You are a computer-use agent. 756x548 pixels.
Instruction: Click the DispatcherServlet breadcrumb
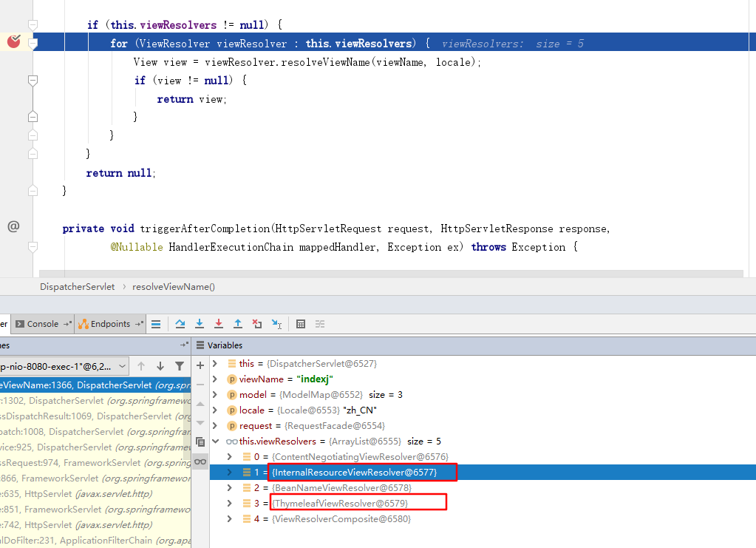(x=78, y=286)
